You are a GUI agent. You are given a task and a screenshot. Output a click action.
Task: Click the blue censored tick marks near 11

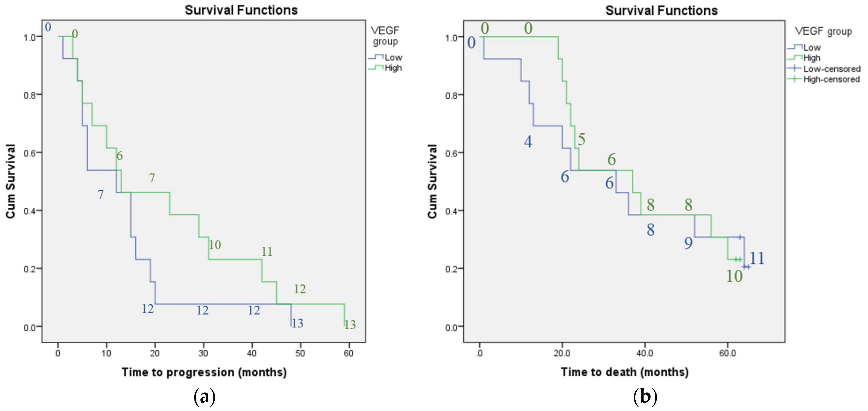[746, 267]
